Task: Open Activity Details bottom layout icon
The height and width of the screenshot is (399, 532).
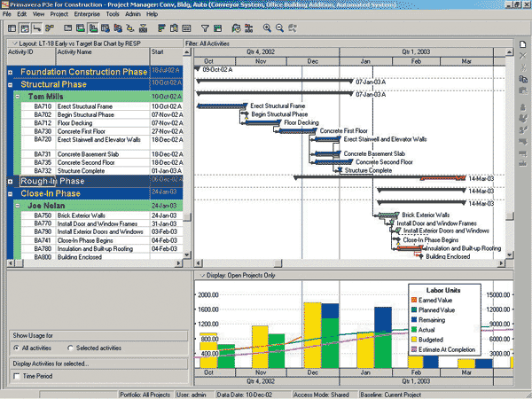Action: [81, 28]
